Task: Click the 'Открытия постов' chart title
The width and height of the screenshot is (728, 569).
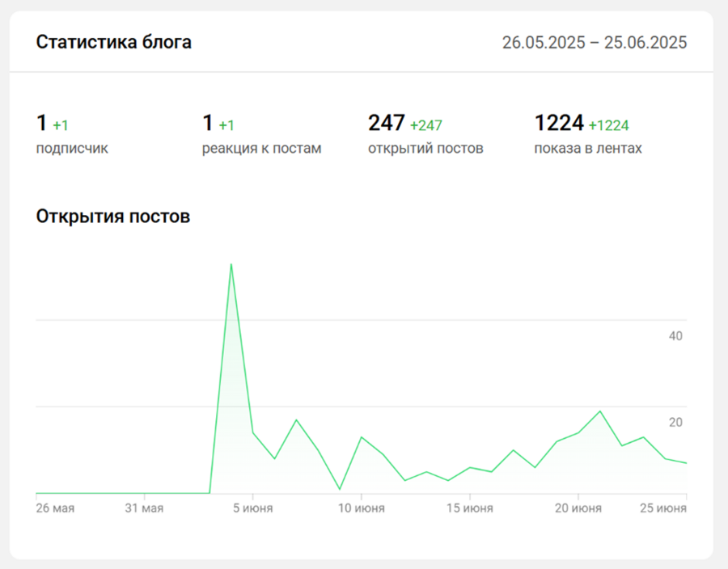Action: [x=113, y=217]
